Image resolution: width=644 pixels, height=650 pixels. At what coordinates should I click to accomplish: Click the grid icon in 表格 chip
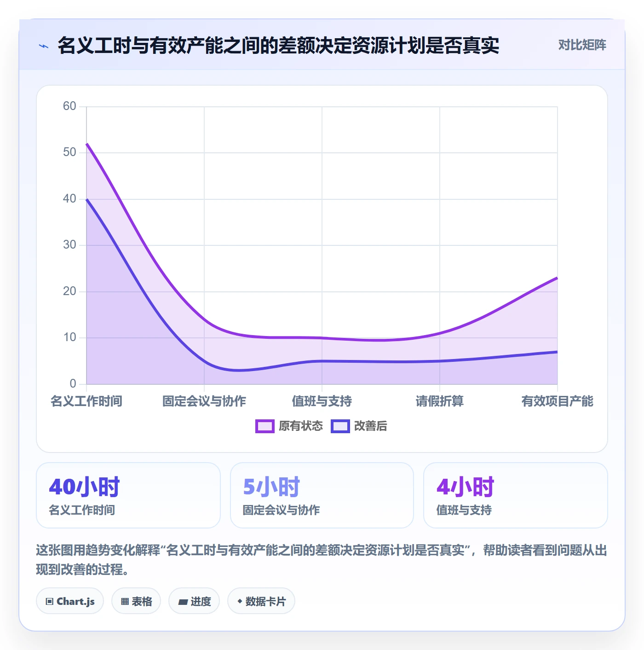click(x=125, y=602)
